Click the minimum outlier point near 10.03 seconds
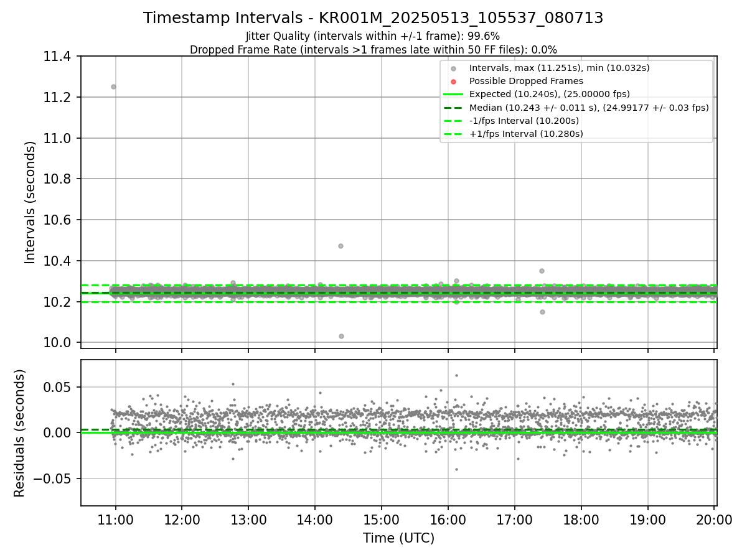Viewport: 747px width, 560px height. tap(341, 336)
